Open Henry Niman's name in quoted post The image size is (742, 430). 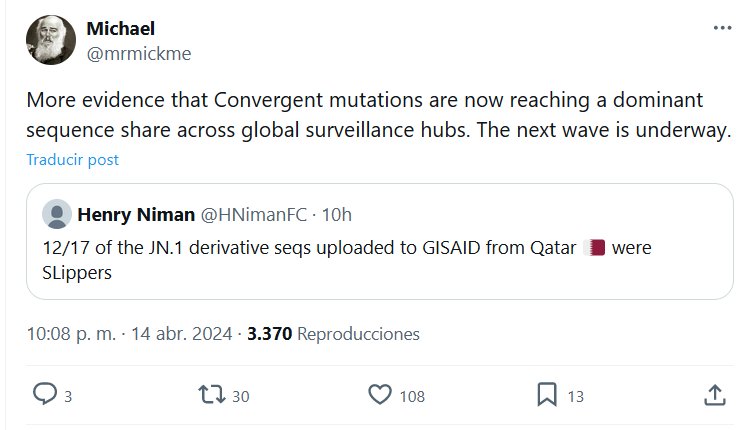(x=135, y=214)
